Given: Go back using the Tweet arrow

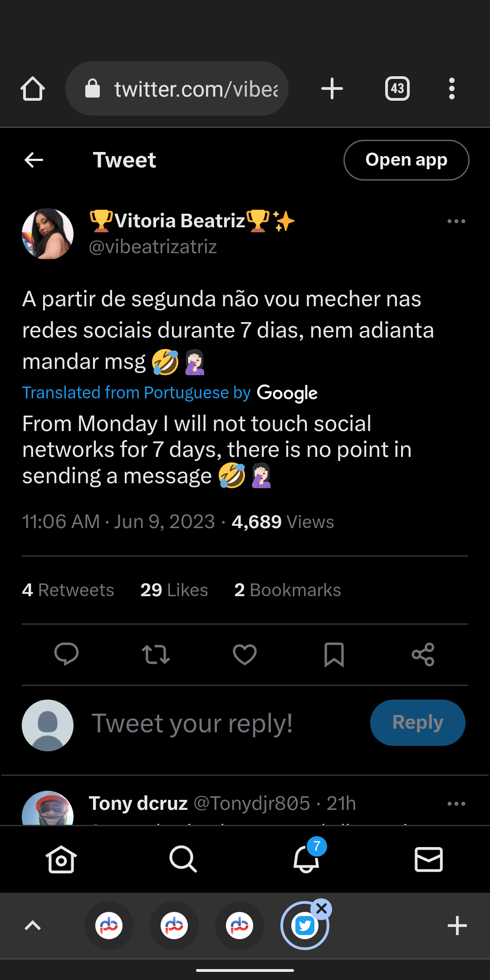Looking at the screenshot, I should [x=34, y=160].
